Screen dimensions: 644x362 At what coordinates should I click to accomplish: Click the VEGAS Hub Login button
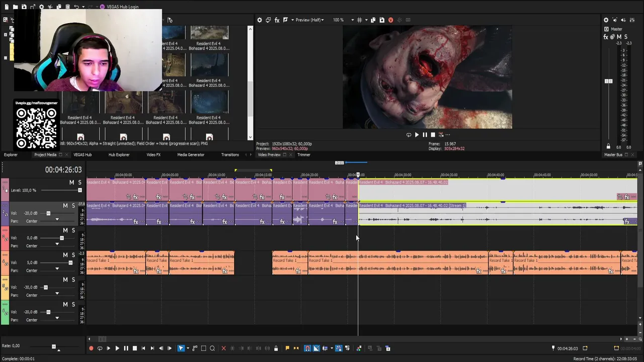119,7
